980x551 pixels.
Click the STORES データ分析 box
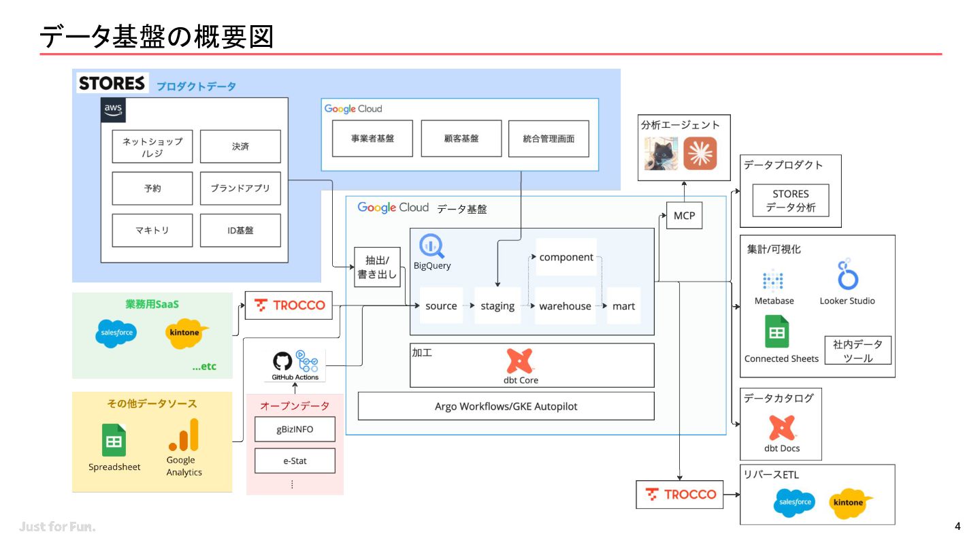pyautogui.click(x=791, y=201)
